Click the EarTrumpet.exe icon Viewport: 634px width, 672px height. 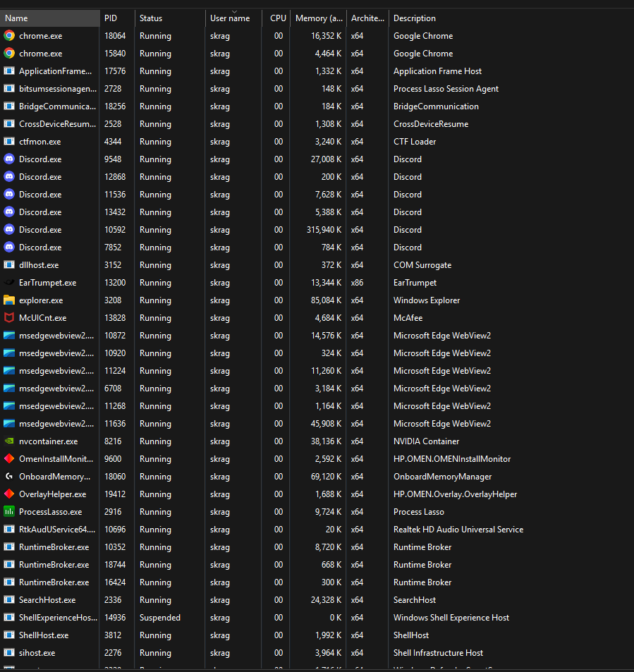(9, 283)
